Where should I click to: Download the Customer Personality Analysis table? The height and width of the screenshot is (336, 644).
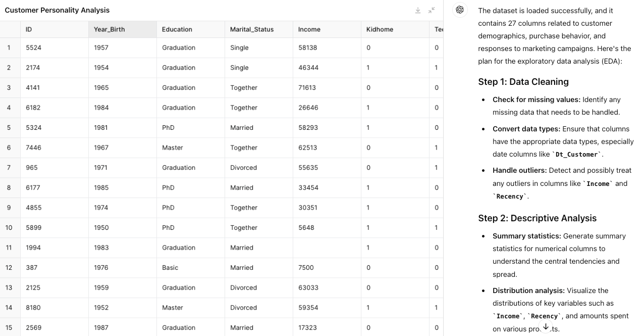pyautogui.click(x=418, y=10)
